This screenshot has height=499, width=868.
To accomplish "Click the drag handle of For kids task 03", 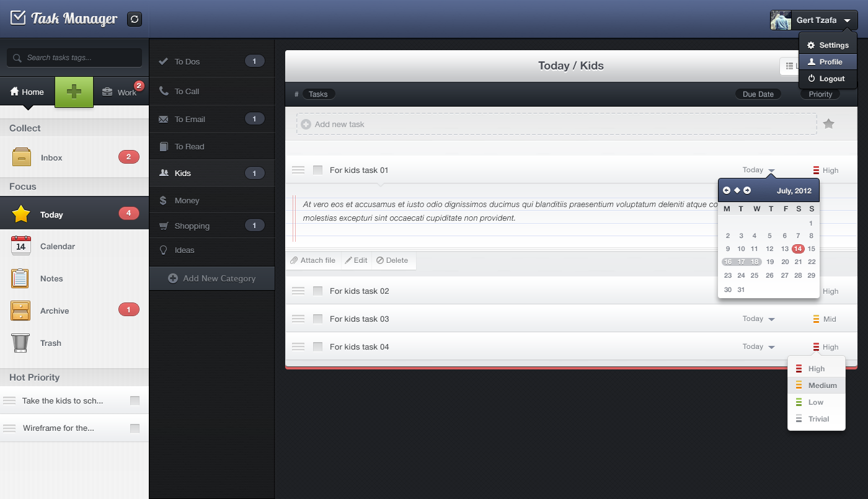I will point(298,319).
